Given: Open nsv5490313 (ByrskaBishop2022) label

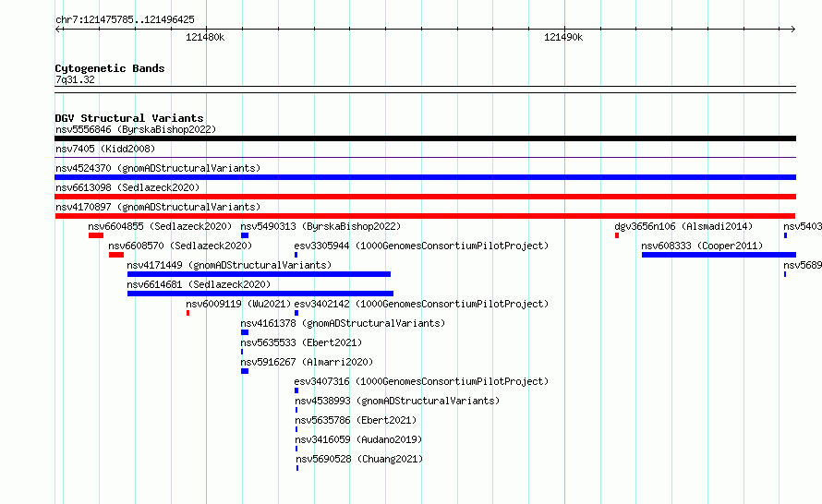Looking at the screenshot, I should pos(320,226).
